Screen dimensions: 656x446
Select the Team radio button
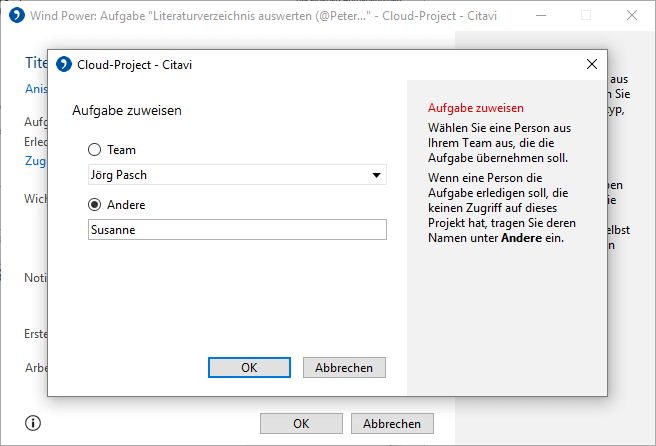tap(95, 150)
